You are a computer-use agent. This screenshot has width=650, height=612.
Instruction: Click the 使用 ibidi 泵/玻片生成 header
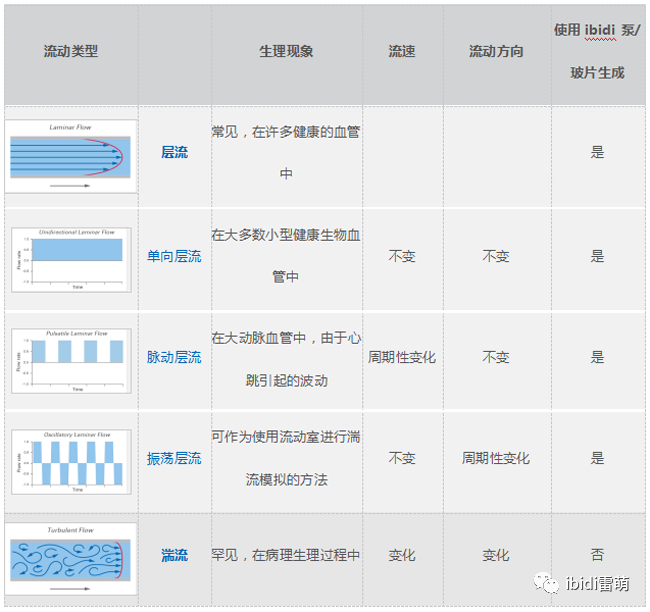click(597, 51)
